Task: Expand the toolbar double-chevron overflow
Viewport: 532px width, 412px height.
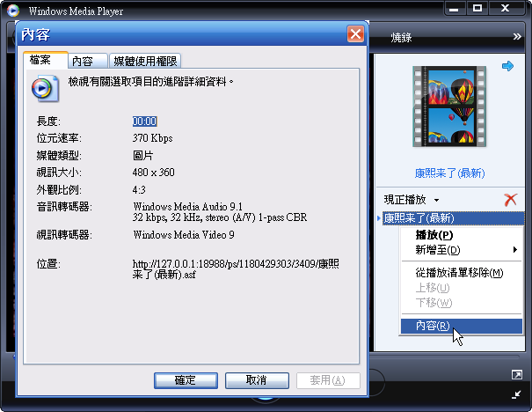Action: click(517, 37)
